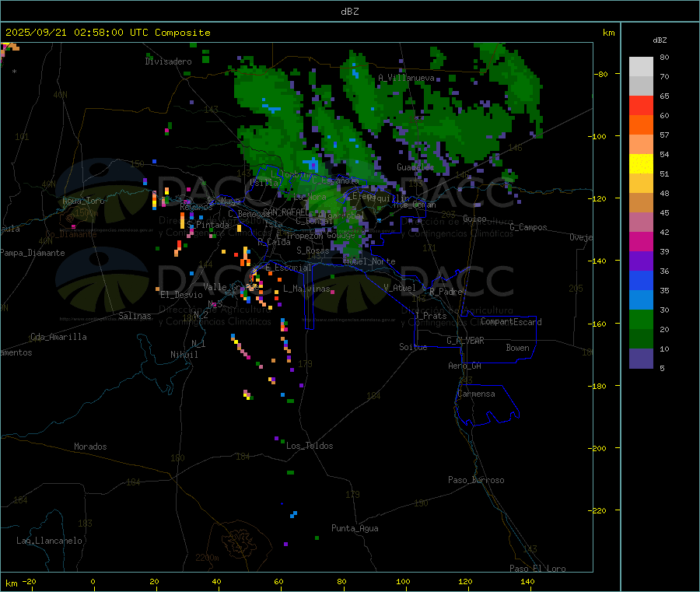Click the R_Padre label

(x=446, y=292)
